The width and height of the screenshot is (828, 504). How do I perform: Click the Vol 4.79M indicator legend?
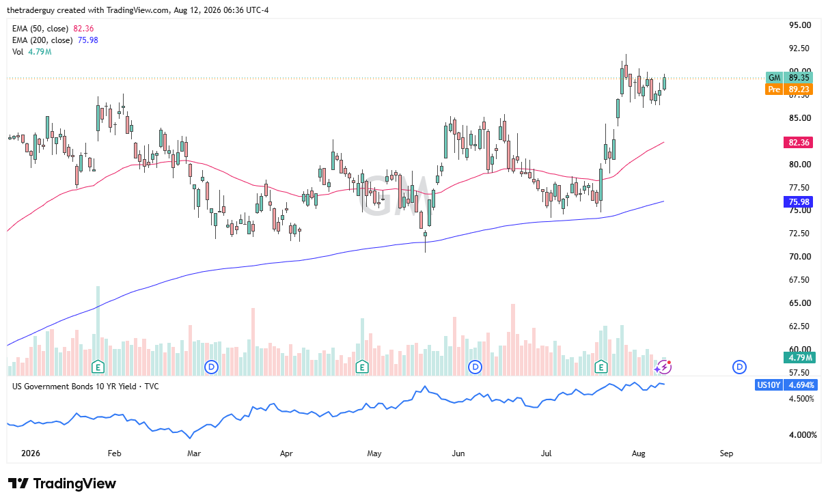coord(33,52)
